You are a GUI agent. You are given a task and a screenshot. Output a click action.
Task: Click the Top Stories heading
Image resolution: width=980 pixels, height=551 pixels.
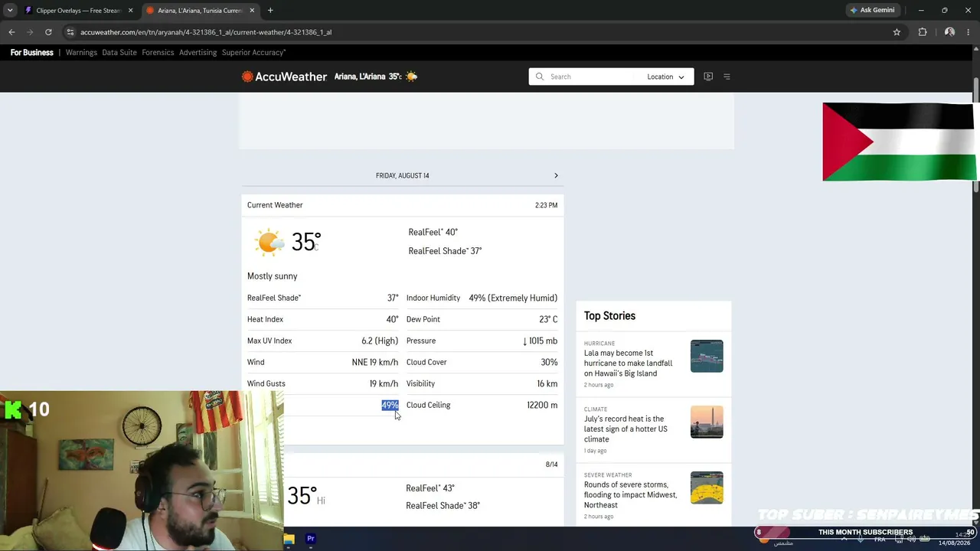coord(609,316)
